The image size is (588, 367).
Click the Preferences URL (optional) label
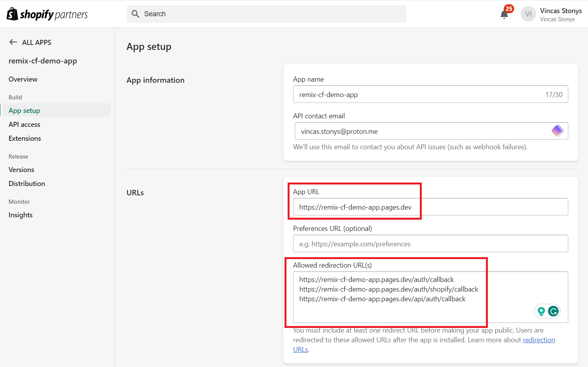[332, 229]
